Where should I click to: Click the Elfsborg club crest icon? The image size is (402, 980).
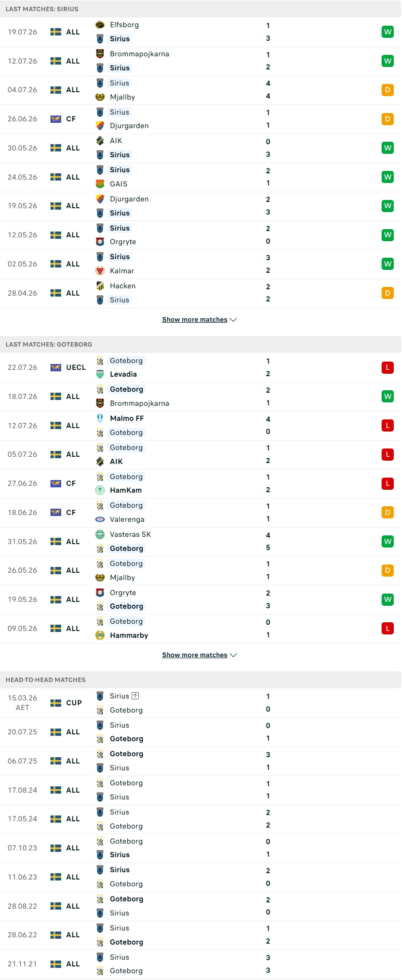click(100, 25)
